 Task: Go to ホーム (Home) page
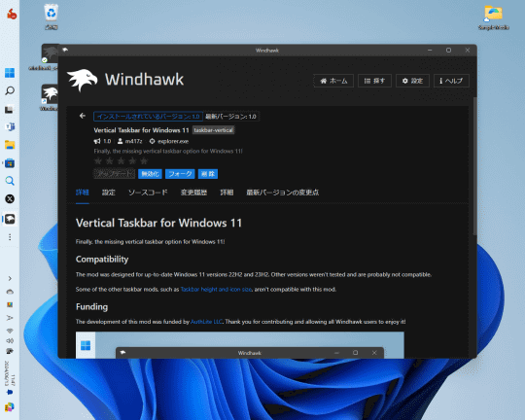[x=333, y=81]
